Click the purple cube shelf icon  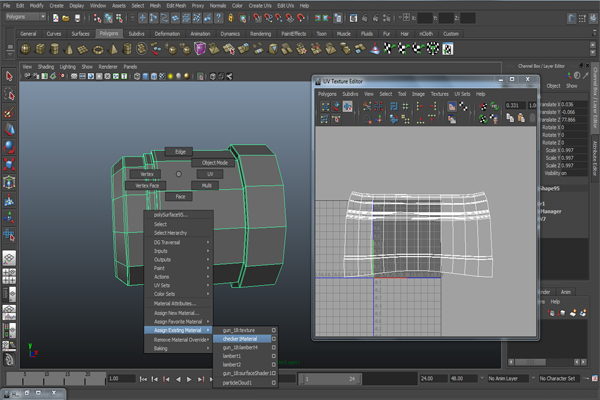tap(200, 49)
